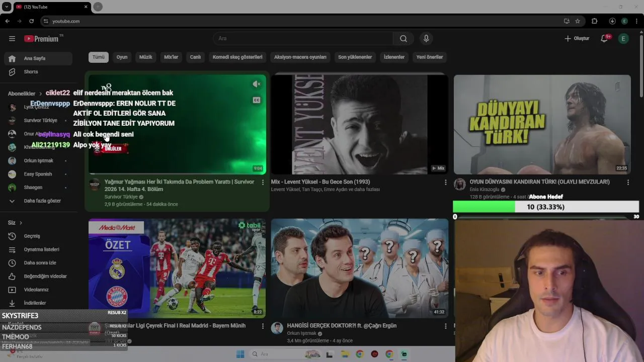The height and width of the screenshot is (362, 644).
Task: Click Oluştur create button
Action: (x=577, y=39)
